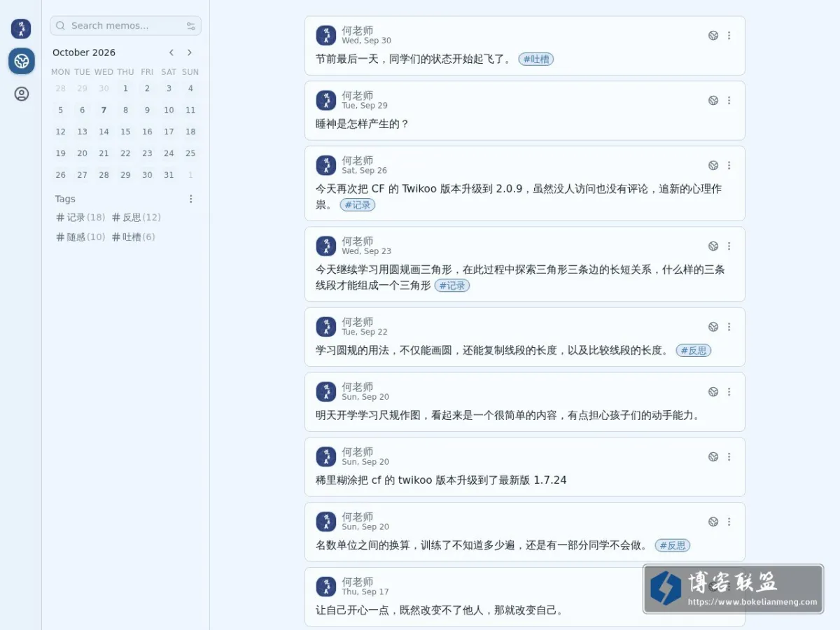Image resolution: width=840 pixels, height=630 pixels.
Task: Filter memos by 反思 tag in sidebar
Action: [x=136, y=218]
